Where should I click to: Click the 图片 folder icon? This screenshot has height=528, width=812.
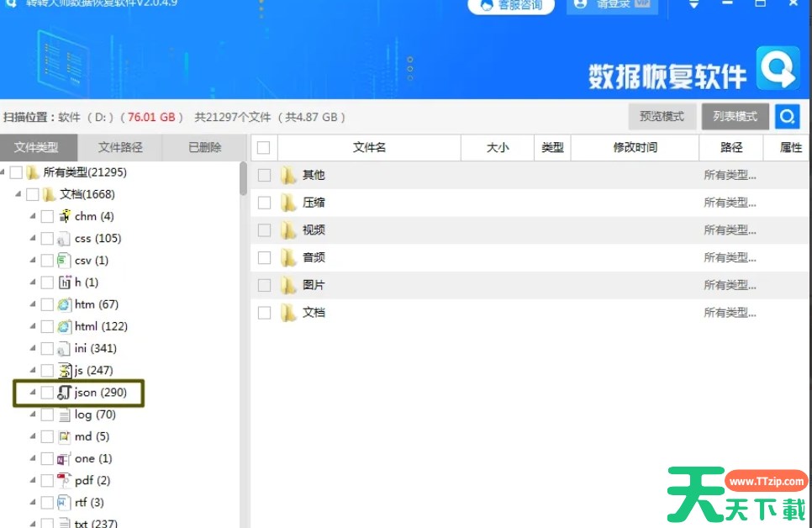[x=289, y=285]
